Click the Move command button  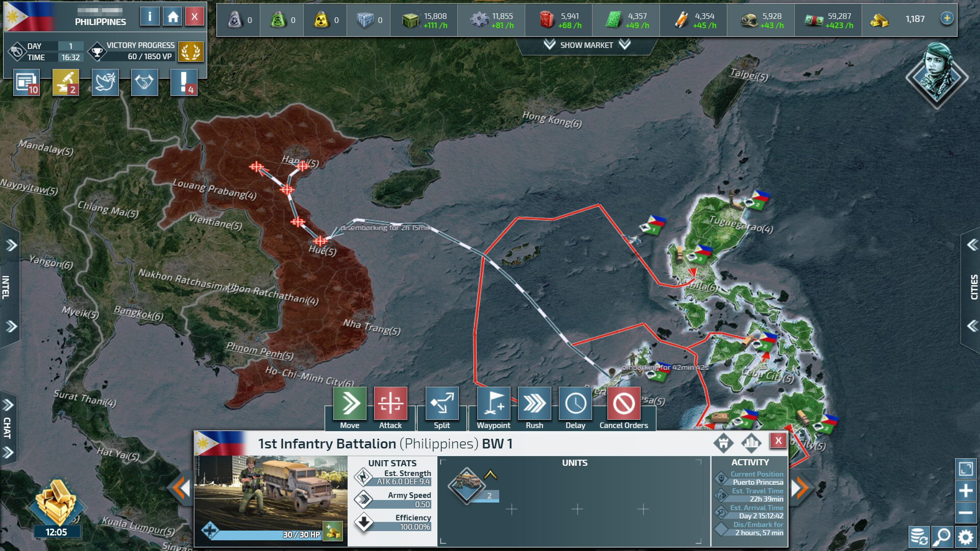click(x=350, y=404)
